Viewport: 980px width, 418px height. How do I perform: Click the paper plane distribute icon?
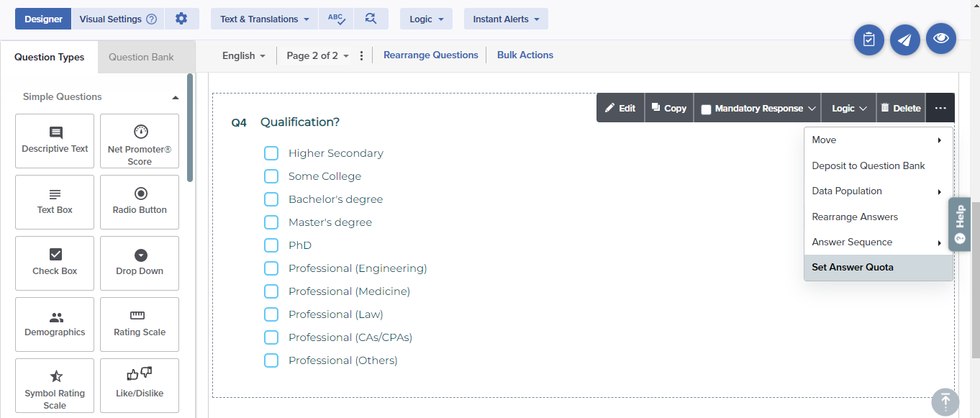[x=904, y=40]
